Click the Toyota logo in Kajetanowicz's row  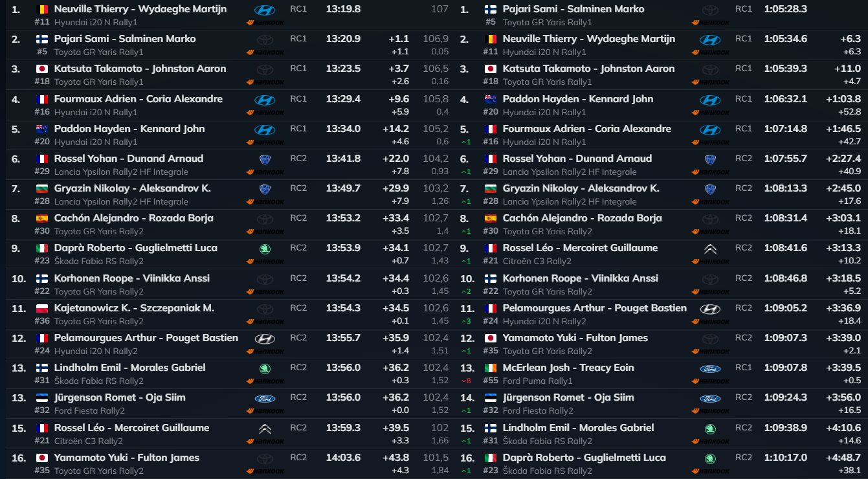click(264, 309)
